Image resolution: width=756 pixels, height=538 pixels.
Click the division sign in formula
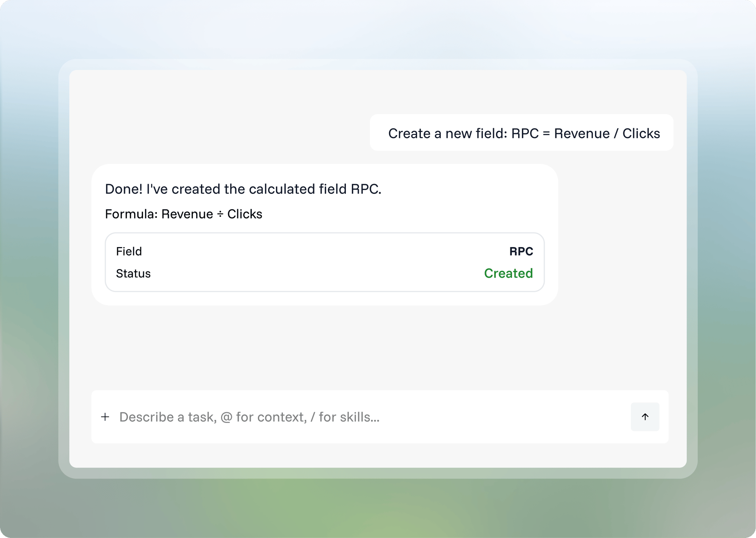pos(220,215)
